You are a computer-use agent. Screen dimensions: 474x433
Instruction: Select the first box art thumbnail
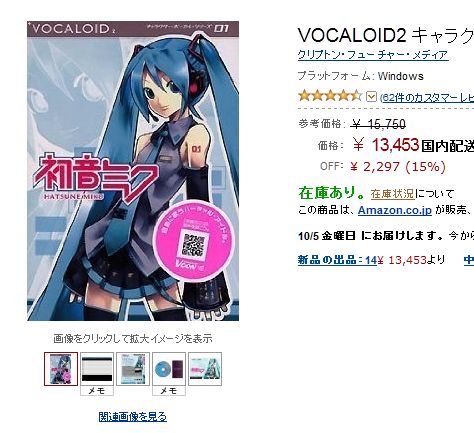point(61,369)
